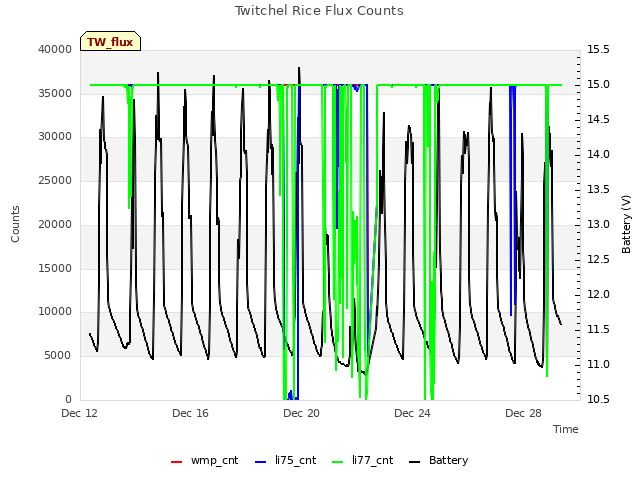The width and height of the screenshot is (640, 480).
Task: Click the Time axis title
Action: coord(566,429)
